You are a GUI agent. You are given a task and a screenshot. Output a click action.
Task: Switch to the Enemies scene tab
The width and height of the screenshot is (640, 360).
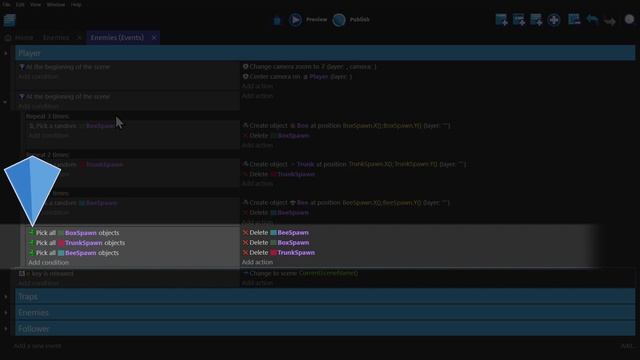click(x=56, y=38)
